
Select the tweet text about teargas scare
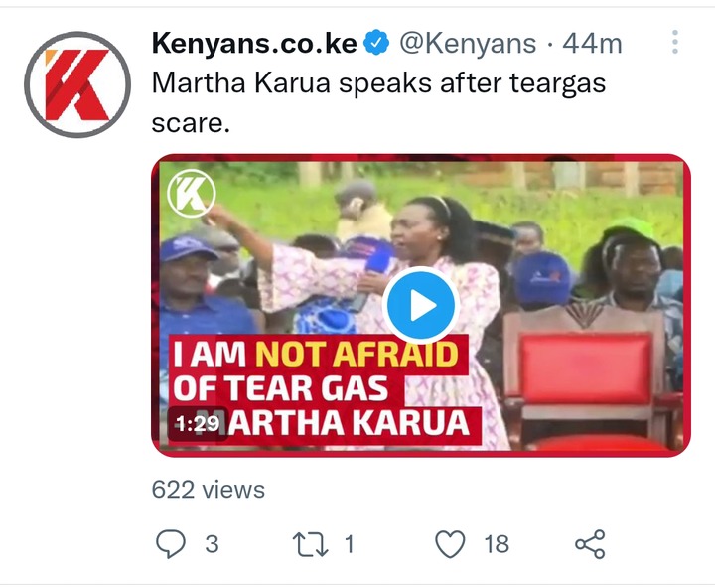pos(378,102)
